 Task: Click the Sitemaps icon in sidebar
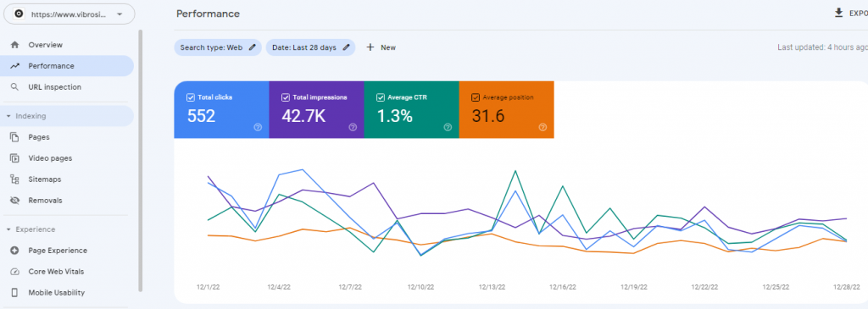pos(15,179)
